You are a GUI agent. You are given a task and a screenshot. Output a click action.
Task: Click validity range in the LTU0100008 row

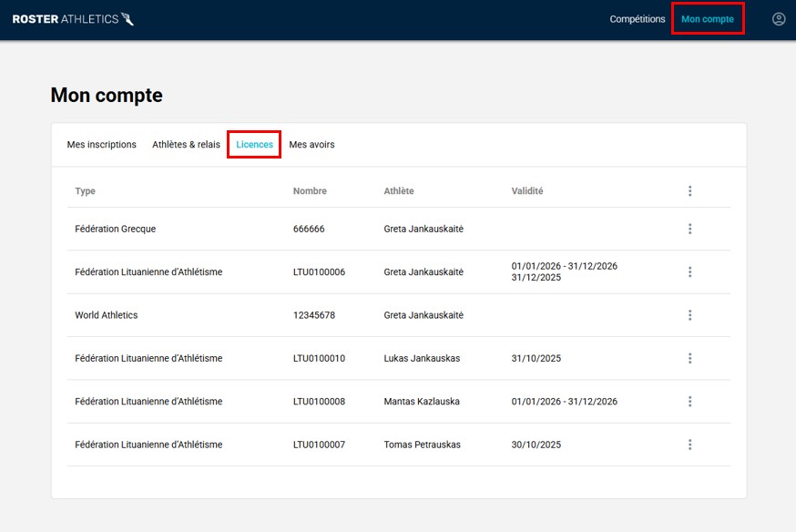tap(564, 402)
